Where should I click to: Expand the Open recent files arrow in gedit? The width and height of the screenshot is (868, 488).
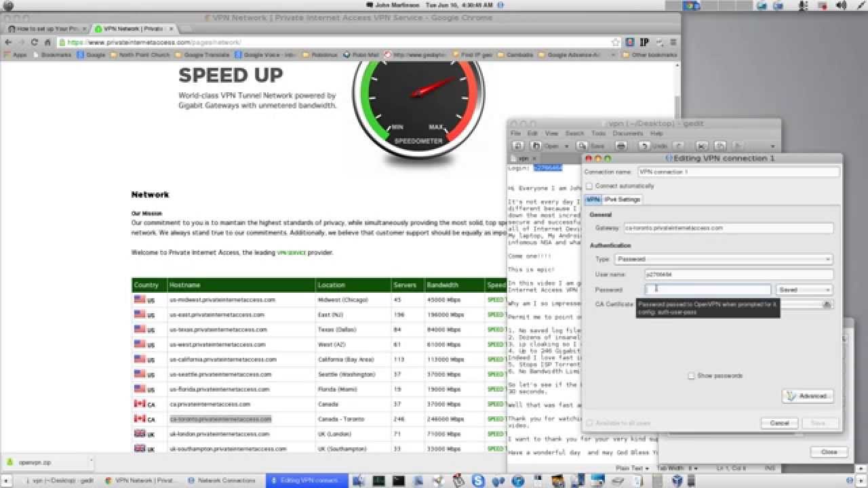tap(565, 146)
